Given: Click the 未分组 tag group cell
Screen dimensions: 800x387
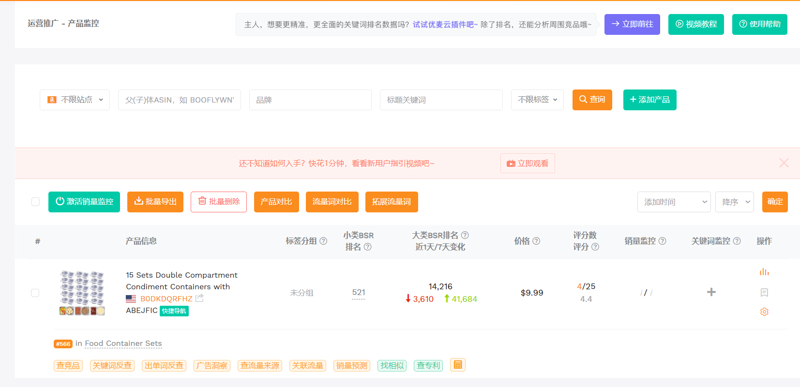Looking at the screenshot, I should click(x=302, y=293).
